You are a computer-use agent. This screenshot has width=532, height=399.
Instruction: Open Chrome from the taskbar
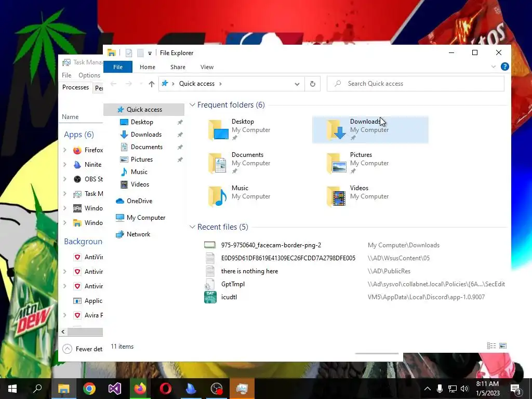[89, 389]
